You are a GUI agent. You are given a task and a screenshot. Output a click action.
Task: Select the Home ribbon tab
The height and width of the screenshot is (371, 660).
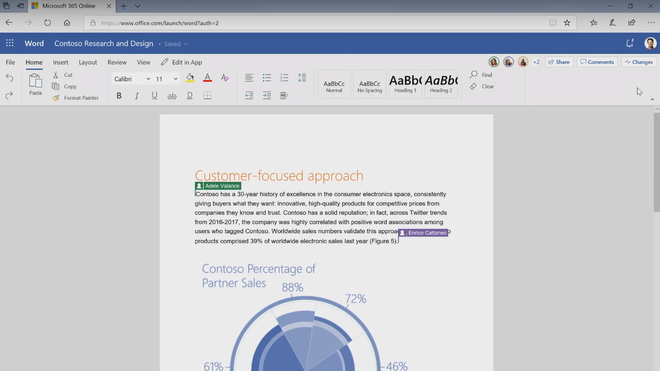click(34, 62)
